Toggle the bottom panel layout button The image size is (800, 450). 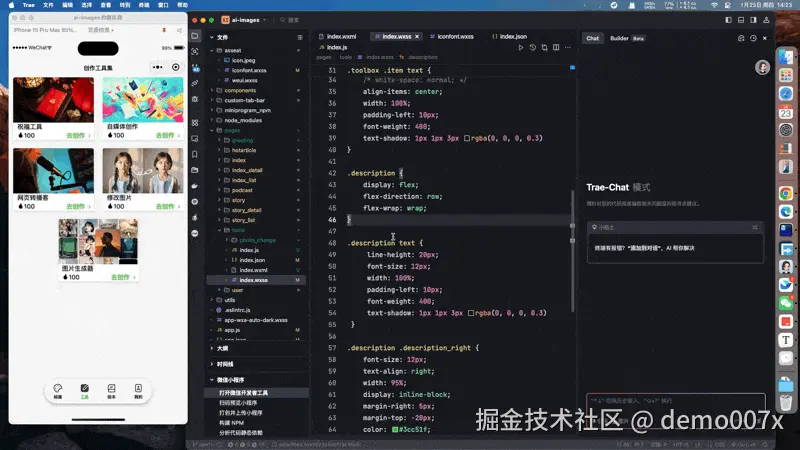pyautogui.click(x=741, y=20)
